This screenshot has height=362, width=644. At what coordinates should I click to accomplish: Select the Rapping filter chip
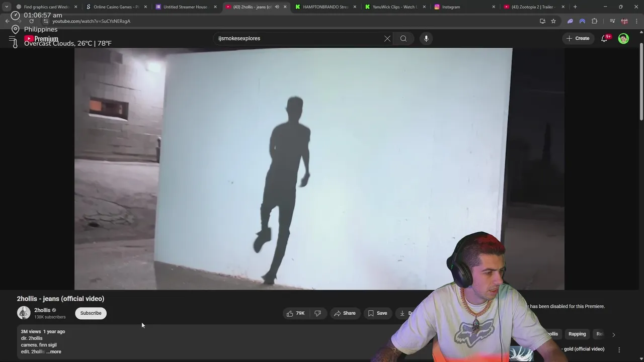coord(577,334)
